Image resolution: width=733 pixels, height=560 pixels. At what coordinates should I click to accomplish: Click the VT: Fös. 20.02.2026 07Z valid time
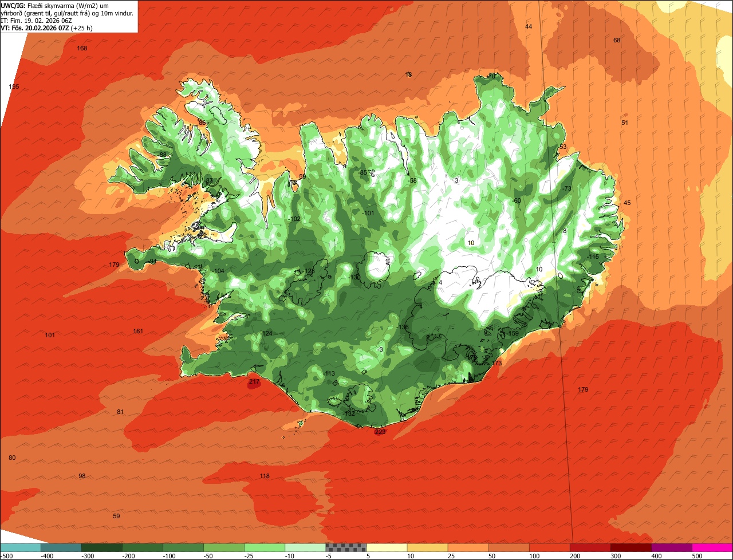(x=47, y=27)
